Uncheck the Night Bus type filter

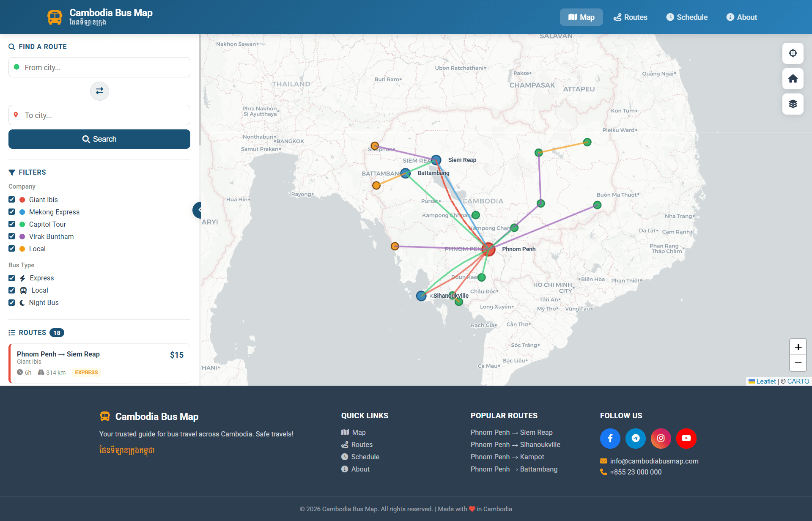pos(12,302)
